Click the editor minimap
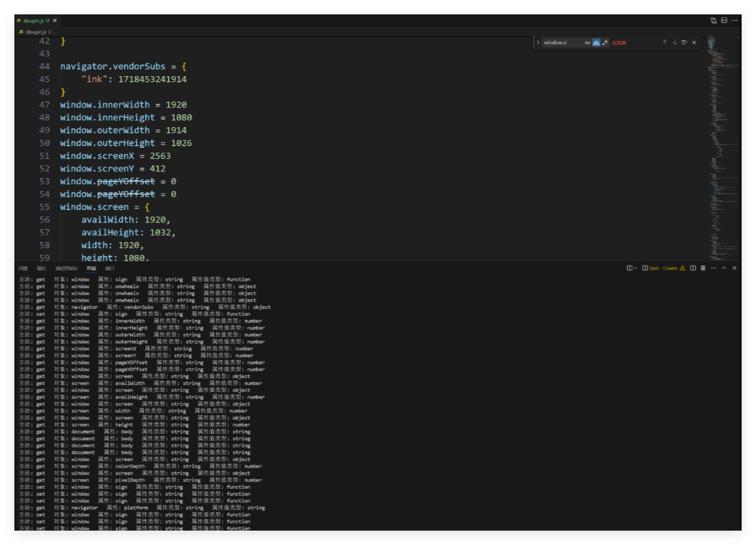Screen dimensions: 756x545 (722, 149)
